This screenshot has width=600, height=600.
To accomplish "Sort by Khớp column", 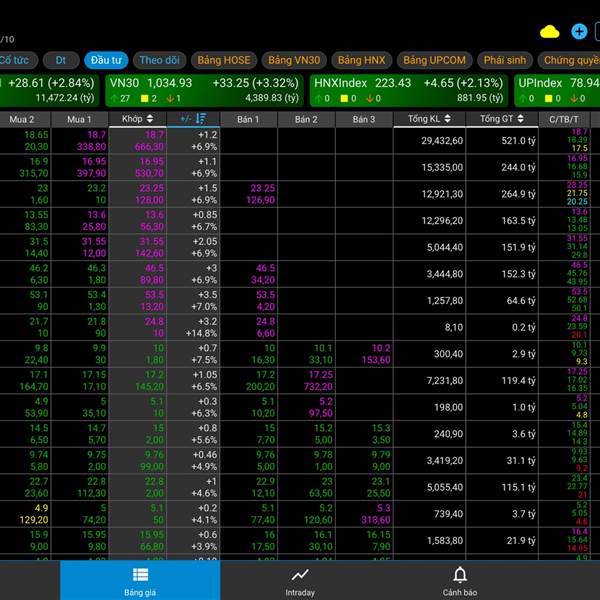I will tap(137, 119).
